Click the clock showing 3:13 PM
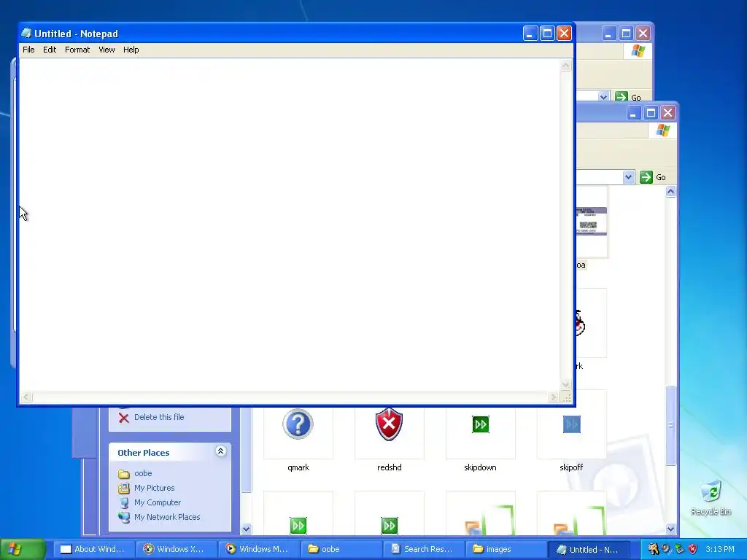Image resolution: width=747 pixels, height=560 pixels. [720, 549]
